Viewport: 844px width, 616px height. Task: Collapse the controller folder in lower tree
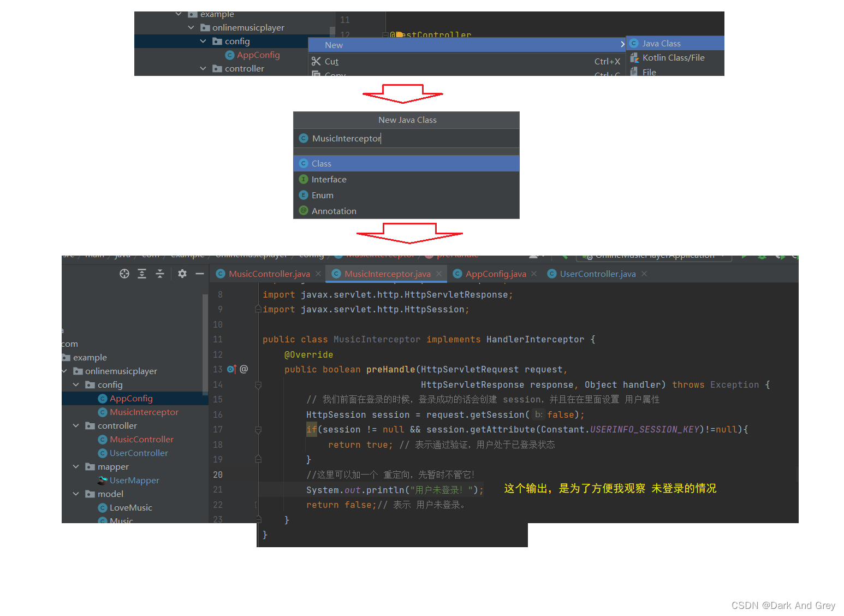tap(76, 425)
